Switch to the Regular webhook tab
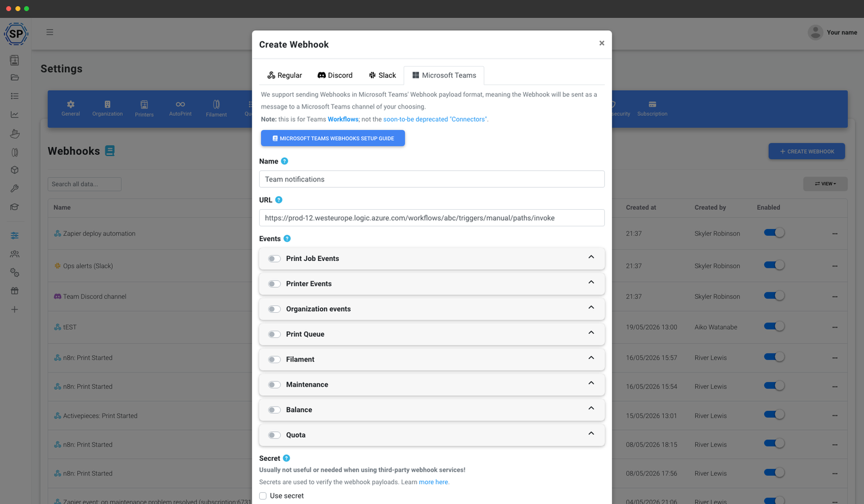 pyautogui.click(x=285, y=75)
